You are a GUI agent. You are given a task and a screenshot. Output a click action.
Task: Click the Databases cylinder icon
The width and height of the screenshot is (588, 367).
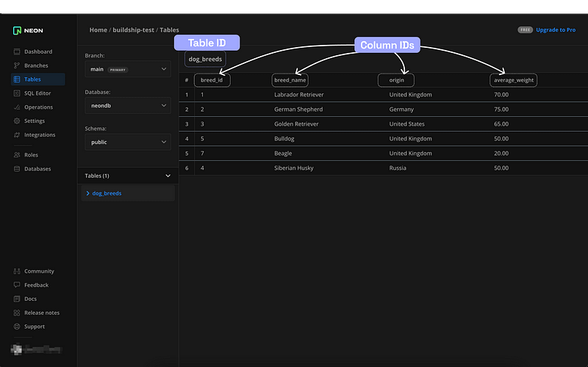pos(17,168)
